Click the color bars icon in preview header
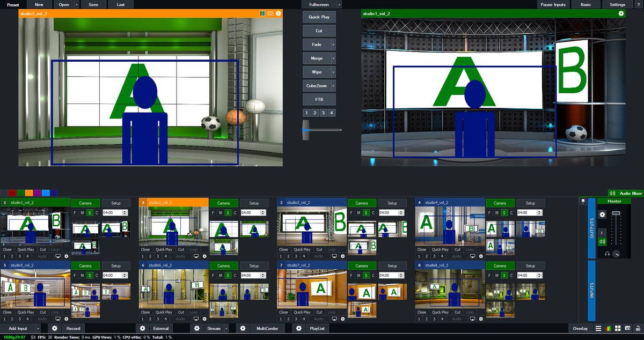This screenshot has width=644, height=340. pyautogui.click(x=262, y=13)
